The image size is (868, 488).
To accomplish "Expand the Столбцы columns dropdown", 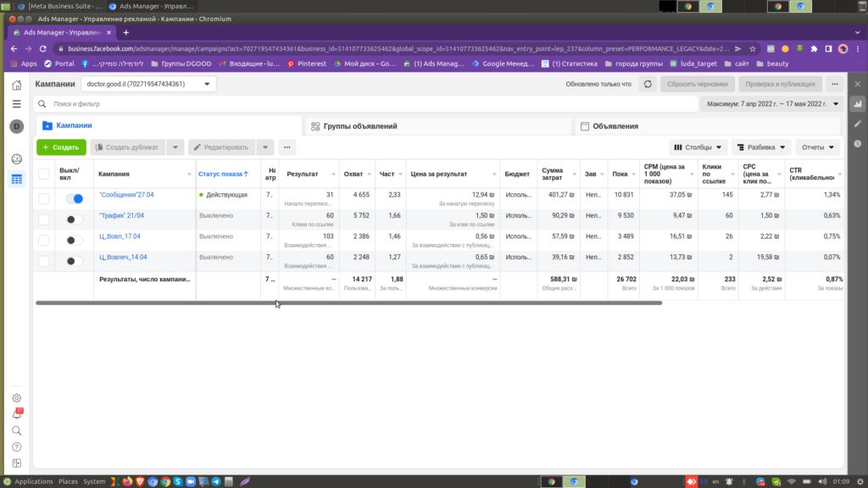I will point(698,147).
